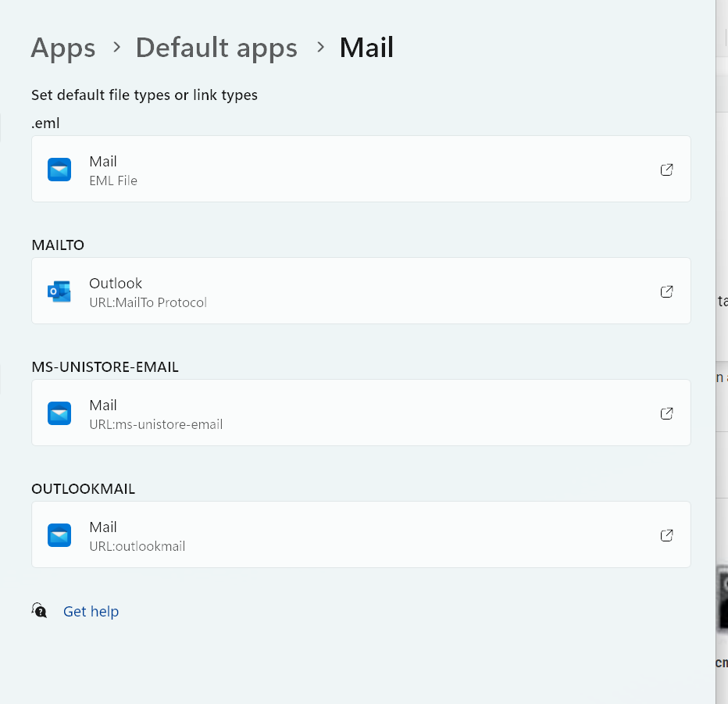Click the Outlook icon in MAILTO row
The height and width of the screenshot is (704, 728).
59,291
